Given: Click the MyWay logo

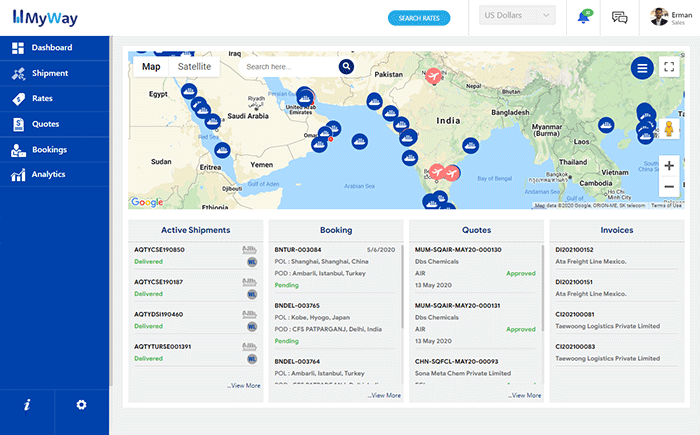Looking at the screenshot, I should 45,18.
